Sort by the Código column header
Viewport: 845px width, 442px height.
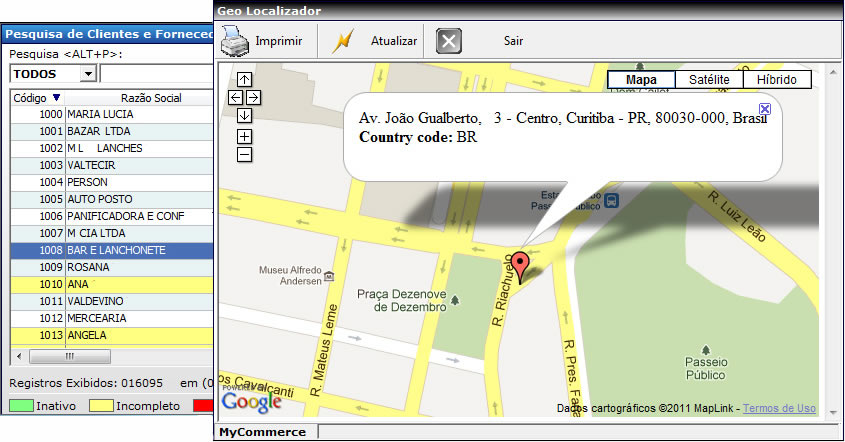click(x=37, y=98)
